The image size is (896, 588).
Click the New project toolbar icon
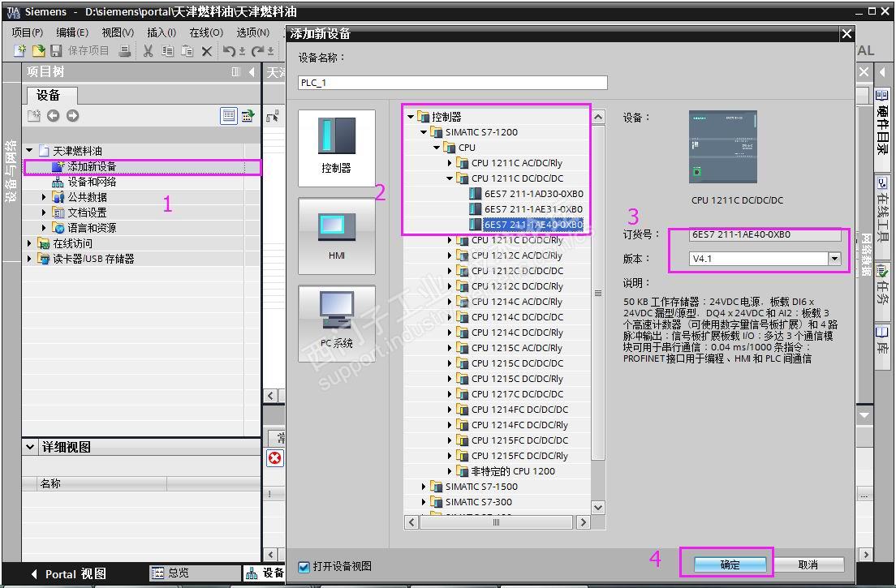coord(20,51)
